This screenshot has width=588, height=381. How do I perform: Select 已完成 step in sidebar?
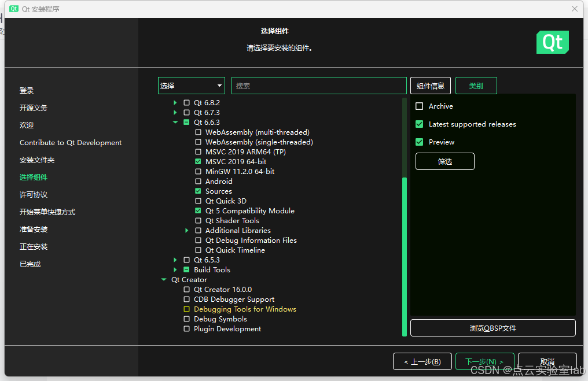coord(30,264)
